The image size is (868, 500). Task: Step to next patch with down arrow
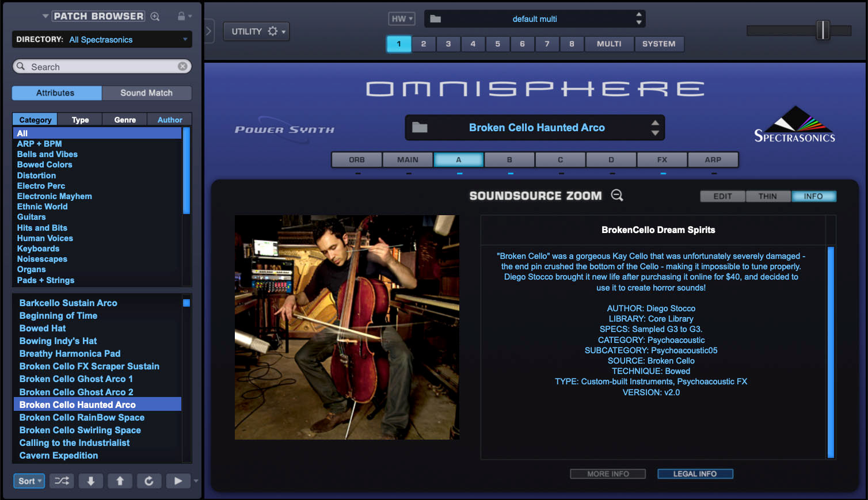click(x=91, y=480)
